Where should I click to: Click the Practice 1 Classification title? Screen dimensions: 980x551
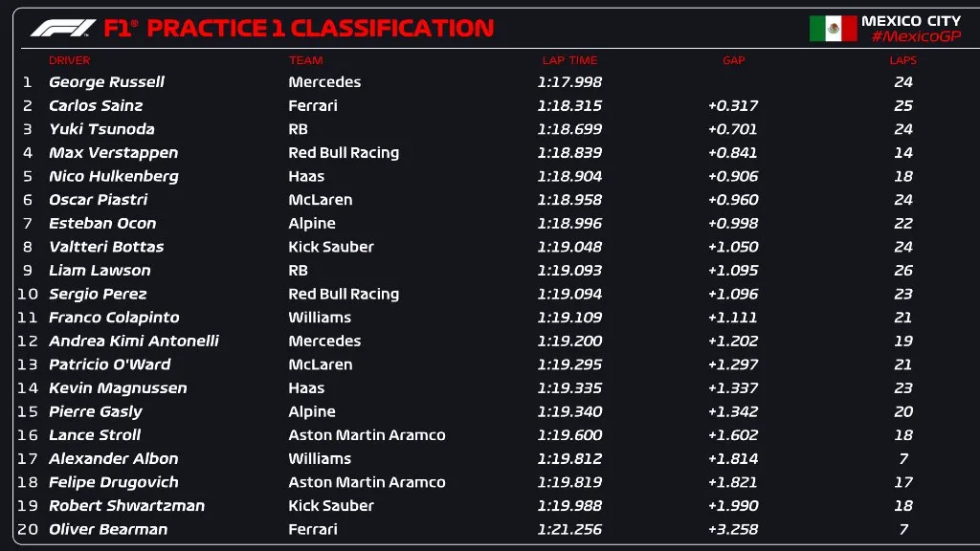tap(320, 28)
